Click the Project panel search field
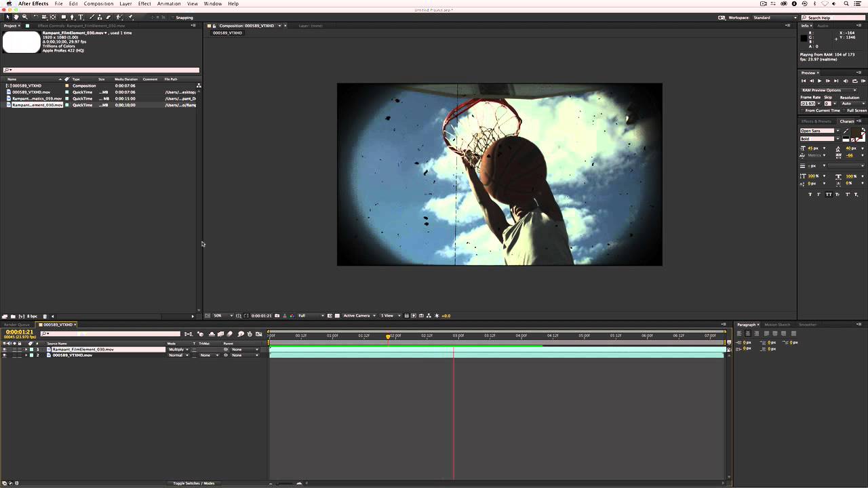The height and width of the screenshot is (488, 868). pyautogui.click(x=102, y=70)
